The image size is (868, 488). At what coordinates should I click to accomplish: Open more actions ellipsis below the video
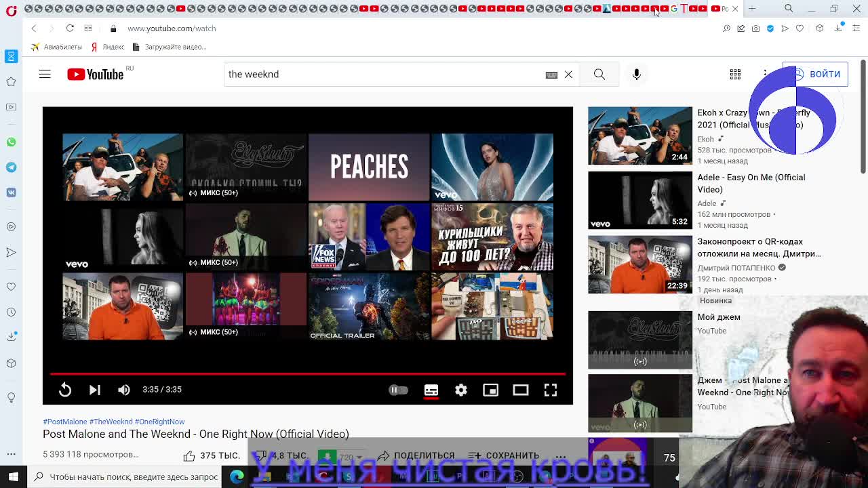tap(561, 455)
